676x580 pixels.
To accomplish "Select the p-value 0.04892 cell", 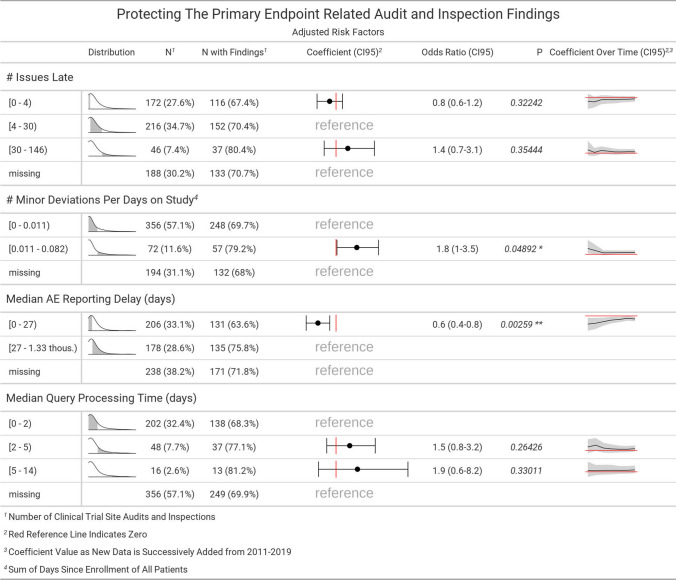I will click(x=524, y=247).
